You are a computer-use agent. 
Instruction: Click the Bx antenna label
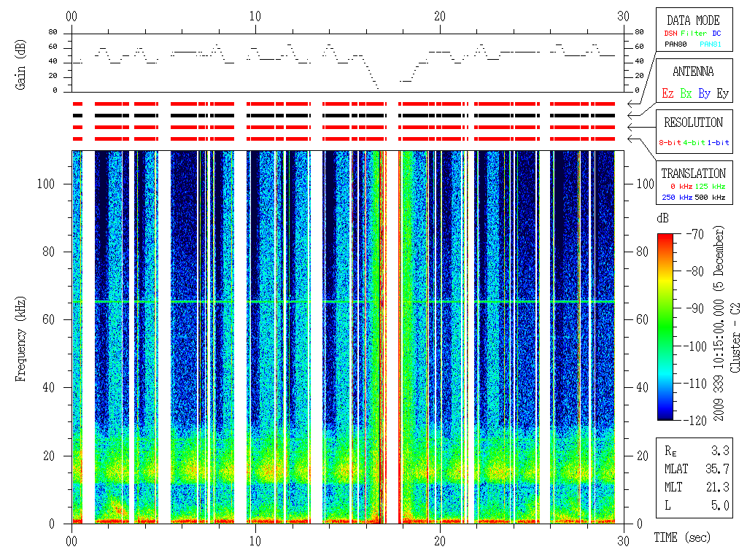point(686,93)
